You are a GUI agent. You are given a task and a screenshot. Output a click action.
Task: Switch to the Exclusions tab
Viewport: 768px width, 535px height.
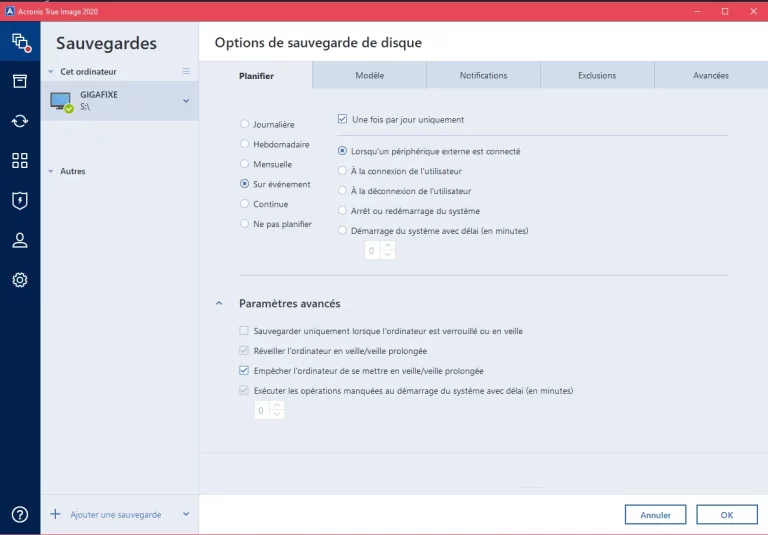click(597, 75)
